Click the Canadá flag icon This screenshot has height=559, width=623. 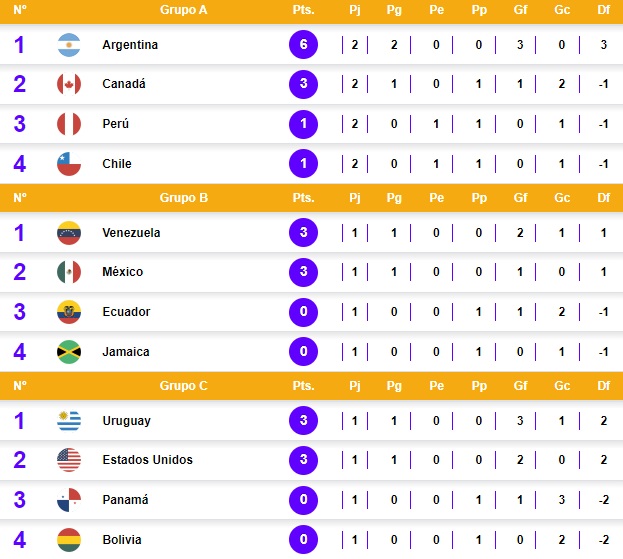tap(69, 84)
